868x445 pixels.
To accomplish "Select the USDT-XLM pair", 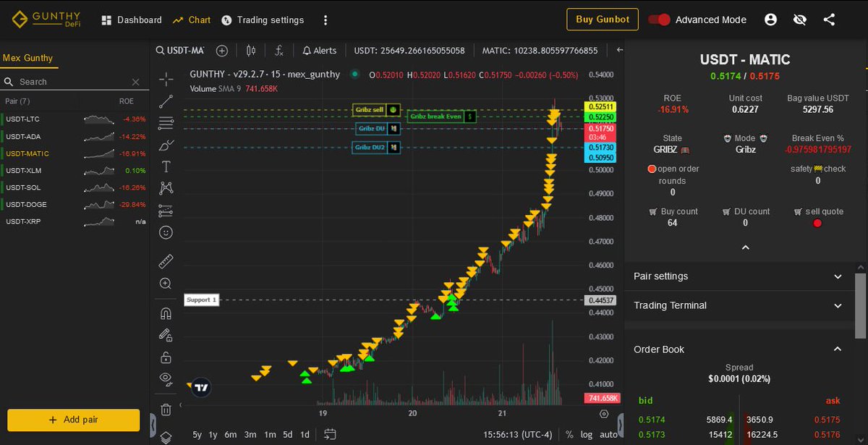I will (75, 170).
